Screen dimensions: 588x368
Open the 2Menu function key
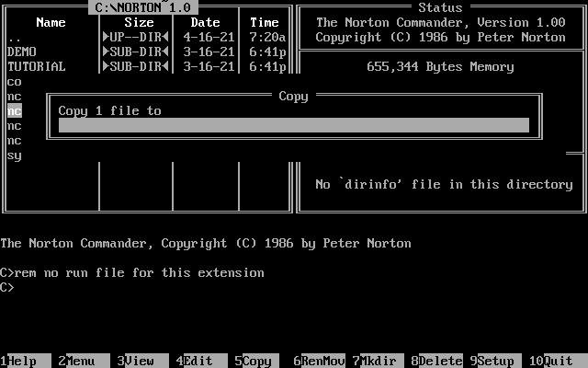[84, 361]
